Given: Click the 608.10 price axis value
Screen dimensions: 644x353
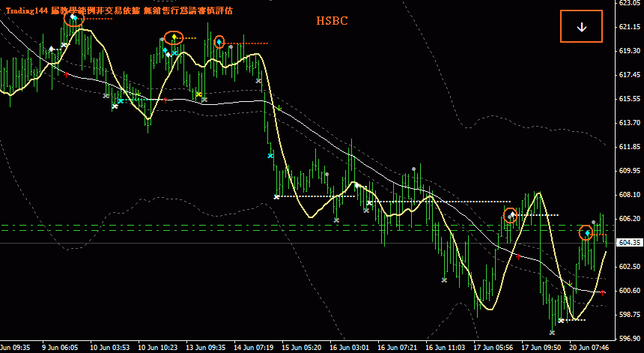Looking at the screenshot, I should coord(631,194).
